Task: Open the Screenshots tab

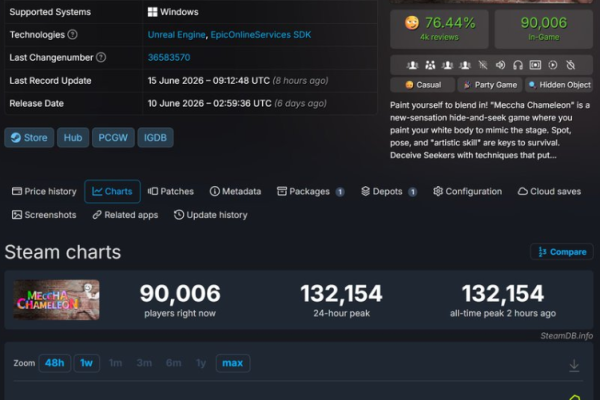Action: point(44,215)
